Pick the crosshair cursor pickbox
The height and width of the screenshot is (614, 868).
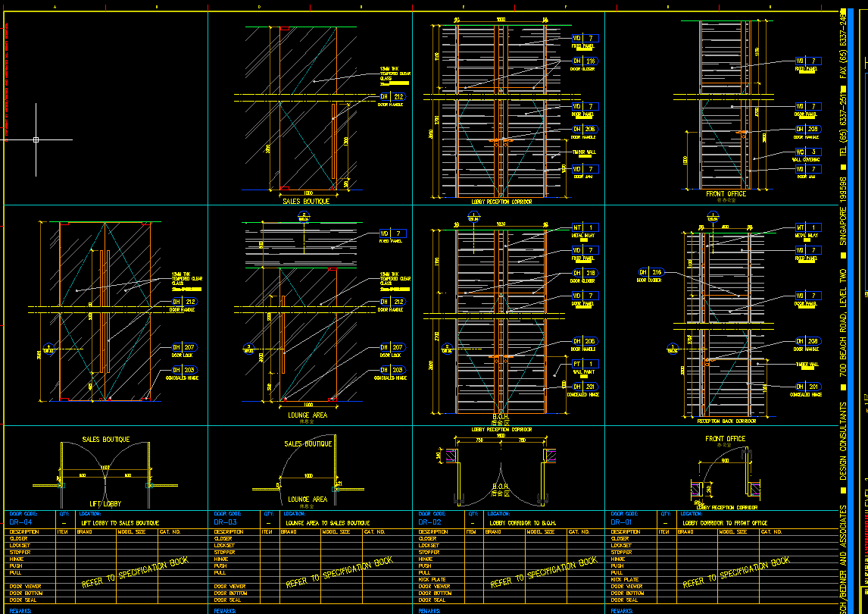point(36,139)
